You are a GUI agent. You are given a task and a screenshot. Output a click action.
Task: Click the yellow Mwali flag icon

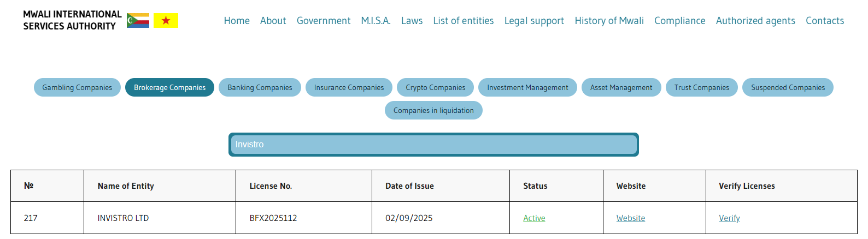(x=166, y=21)
